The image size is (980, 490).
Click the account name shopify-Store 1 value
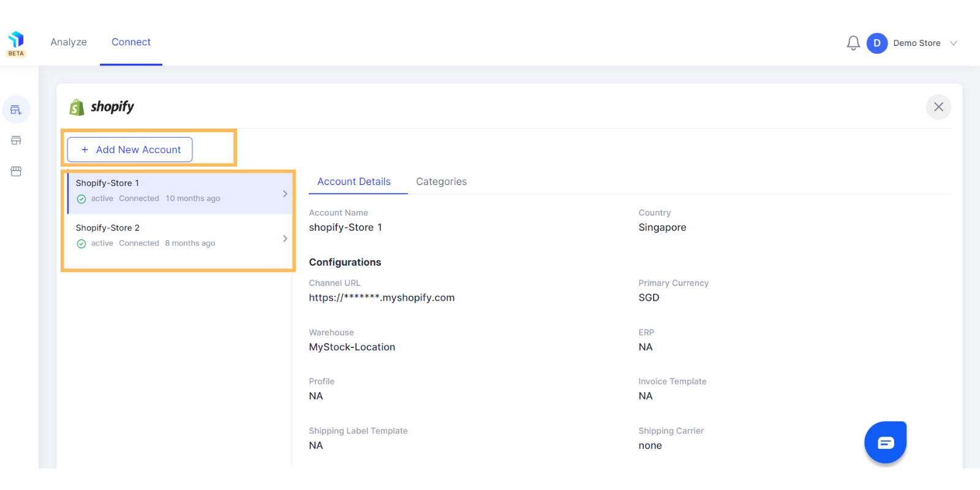coord(345,227)
